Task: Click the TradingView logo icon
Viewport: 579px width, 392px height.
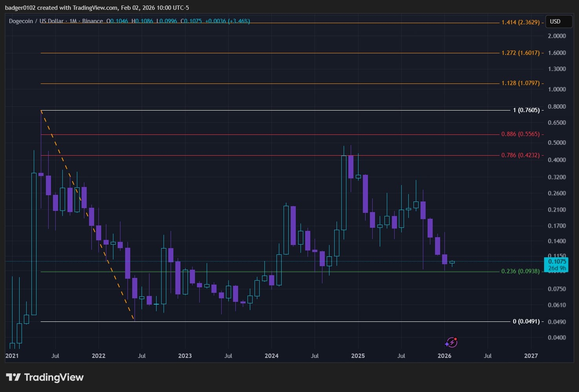Action: pyautogui.click(x=13, y=377)
